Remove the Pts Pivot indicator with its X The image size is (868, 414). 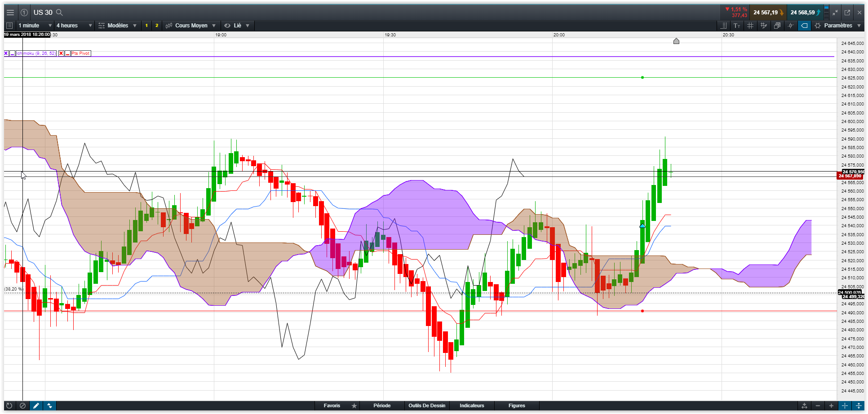tap(61, 53)
